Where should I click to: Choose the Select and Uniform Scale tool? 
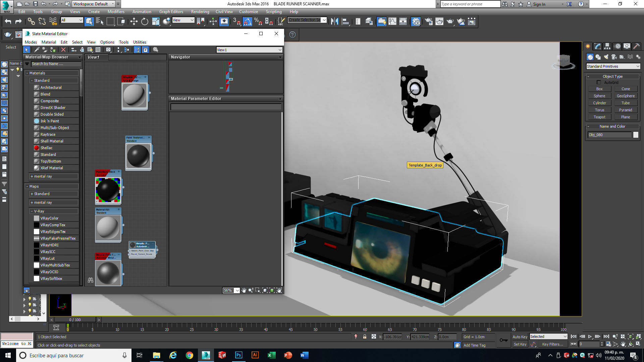[156, 21]
